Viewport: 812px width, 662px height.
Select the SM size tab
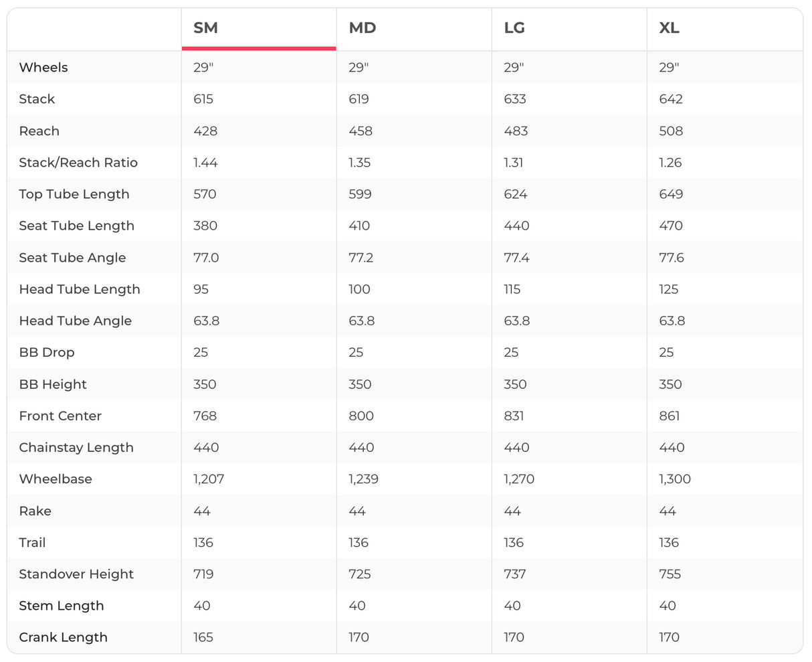[205, 28]
